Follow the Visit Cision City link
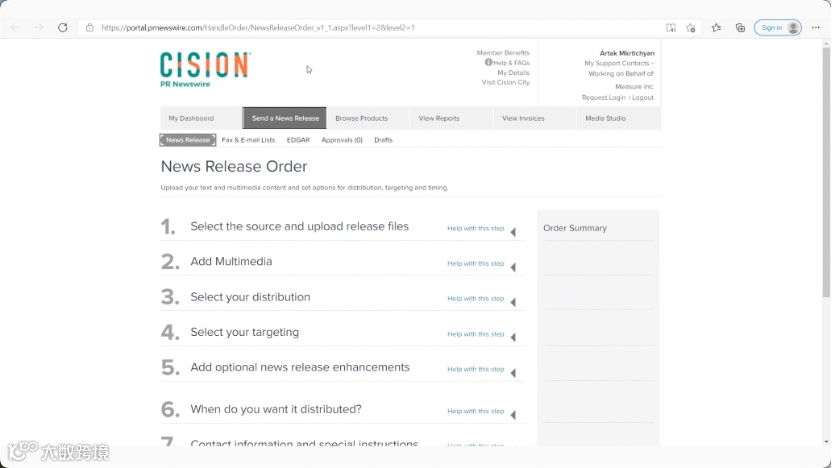 tap(506, 82)
